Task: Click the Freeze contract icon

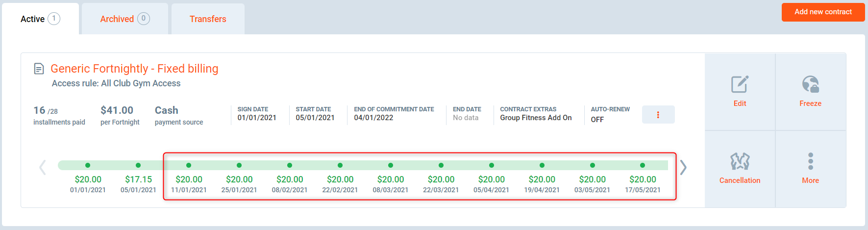Action: pos(810,85)
